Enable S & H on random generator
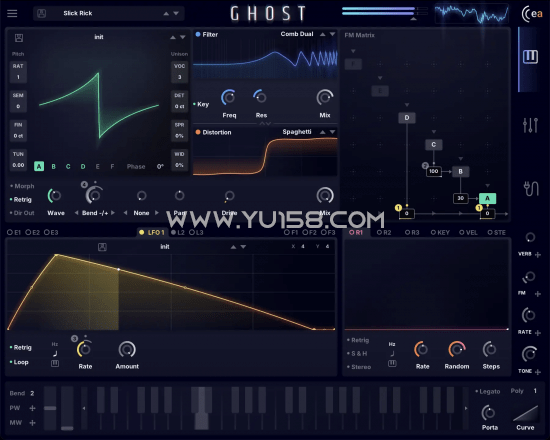Image resolution: width=550 pixels, height=440 pixels. coord(357,353)
